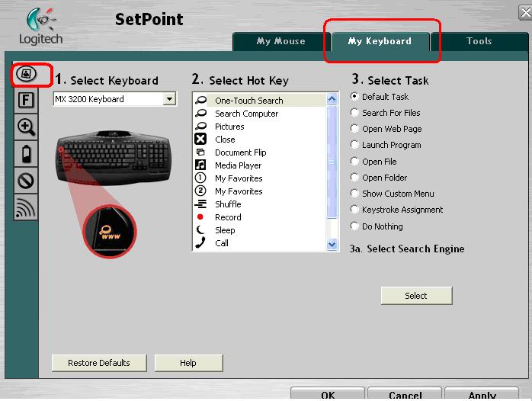This screenshot has height=401, width=532.
Task: Click the Help button
Action: 188,363
